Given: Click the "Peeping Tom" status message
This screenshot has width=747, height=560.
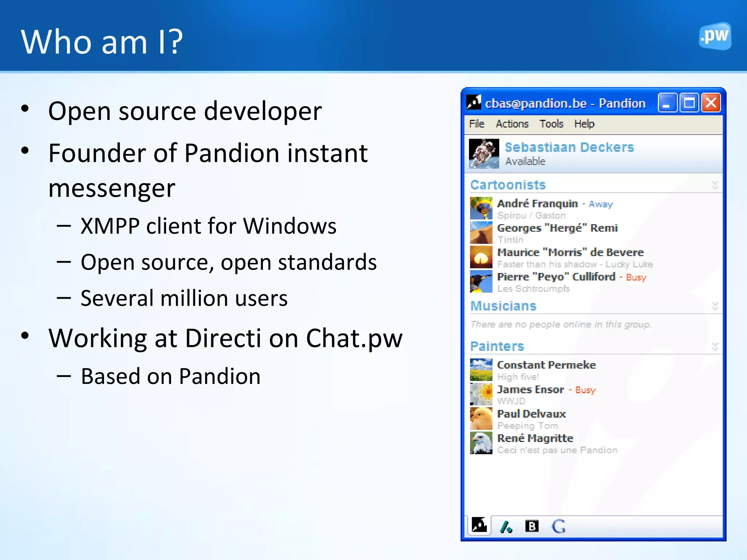Looking at the screenshot, I should [x=528, y=426].
